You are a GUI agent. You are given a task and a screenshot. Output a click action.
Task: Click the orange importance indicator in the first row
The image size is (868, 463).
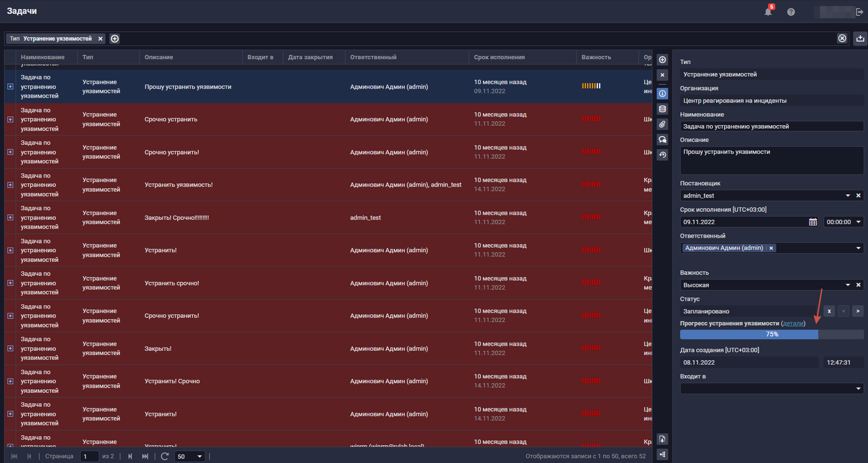point(591,86)
